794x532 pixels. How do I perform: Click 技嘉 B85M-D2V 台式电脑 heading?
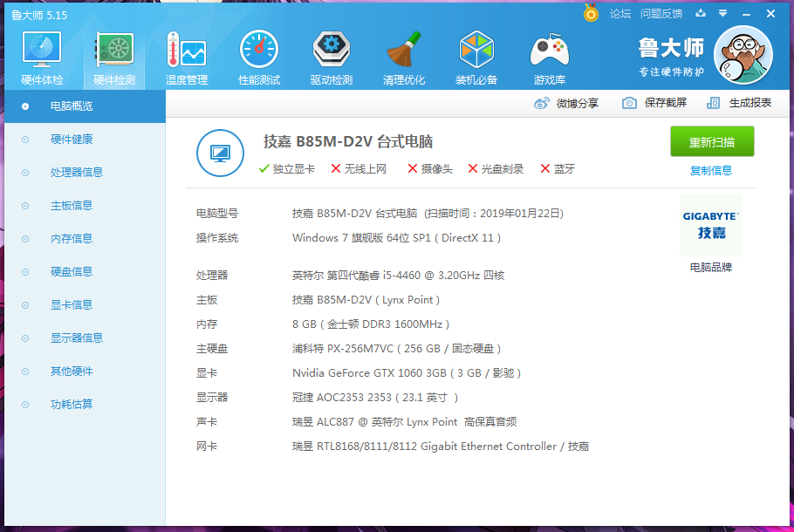coord(348,142)
